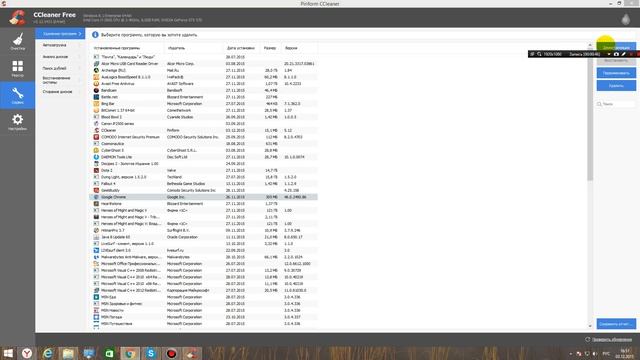Switch to Google Chrome on the taskbar
The width and height of the screenshot is (640, 360).
[x=130, y=353]
